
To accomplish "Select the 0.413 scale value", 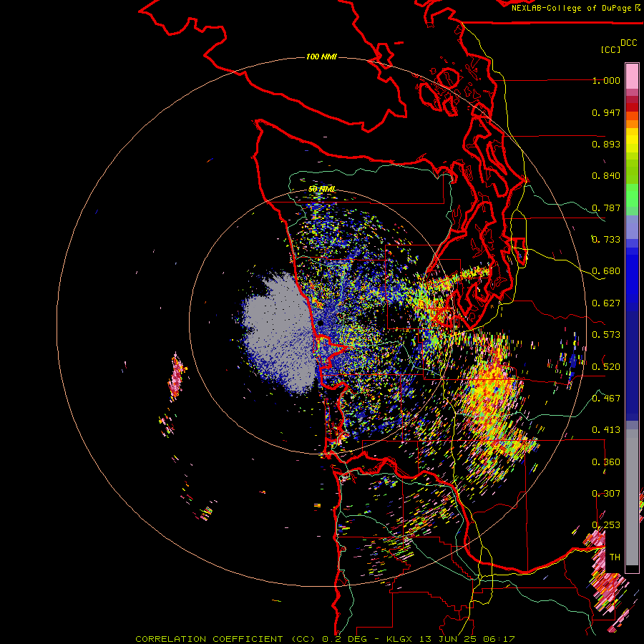I will tap(606, 430).
